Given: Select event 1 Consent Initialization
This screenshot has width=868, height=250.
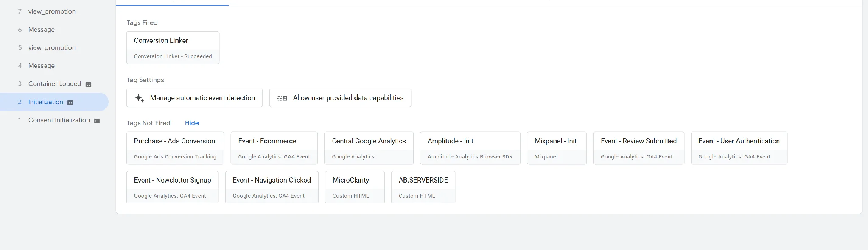Looking at the screenshot, I should click(x=54, y=120).
